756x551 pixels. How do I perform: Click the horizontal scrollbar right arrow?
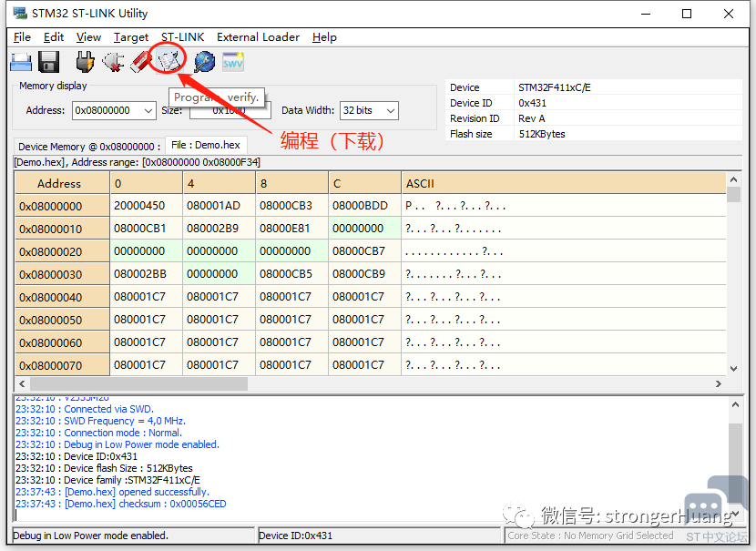click(719, 383)
